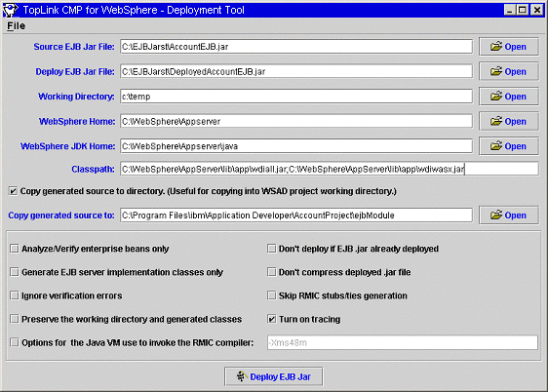
Task: Browse for WebSphere Home with Open
Action: point(508,121)
